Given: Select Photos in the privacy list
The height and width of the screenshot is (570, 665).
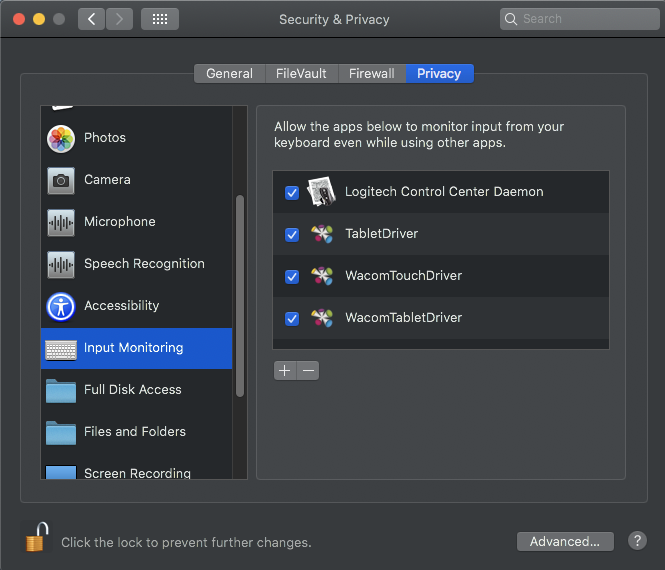Looking at the screenshot, I should 137,138.
